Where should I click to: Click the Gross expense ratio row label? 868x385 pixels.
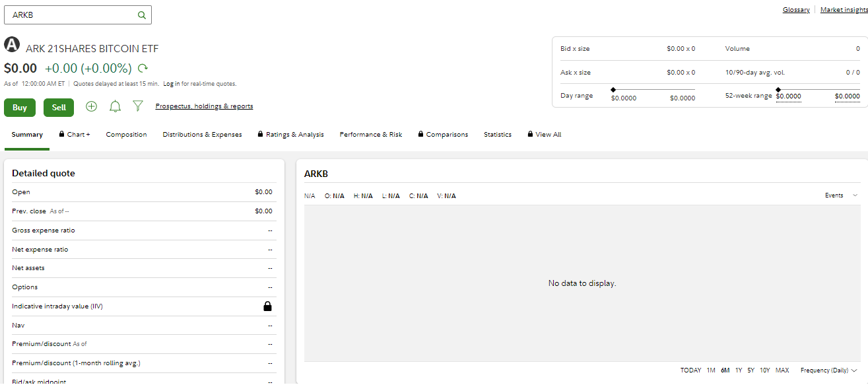point(44,230)
